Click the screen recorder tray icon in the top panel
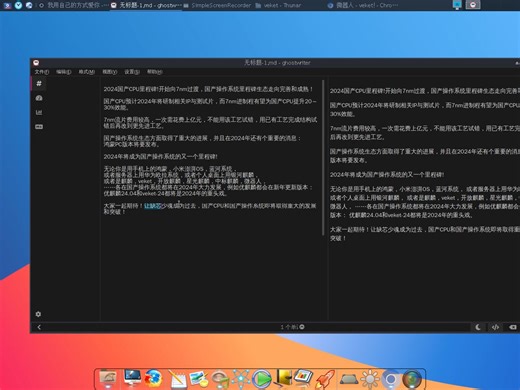Screen dimensions: 520x390 (x=473, y=5)
